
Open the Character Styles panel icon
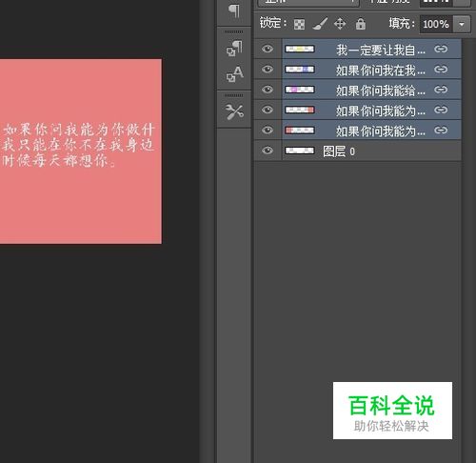(234, 74)
